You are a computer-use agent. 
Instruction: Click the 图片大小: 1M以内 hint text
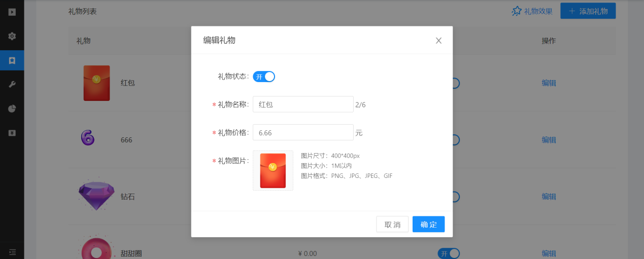(x=326, y=166)
